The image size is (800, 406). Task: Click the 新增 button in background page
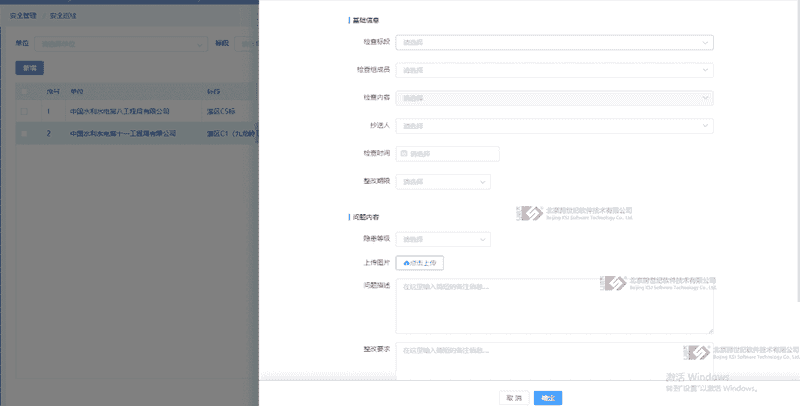(x=30, y=68)
